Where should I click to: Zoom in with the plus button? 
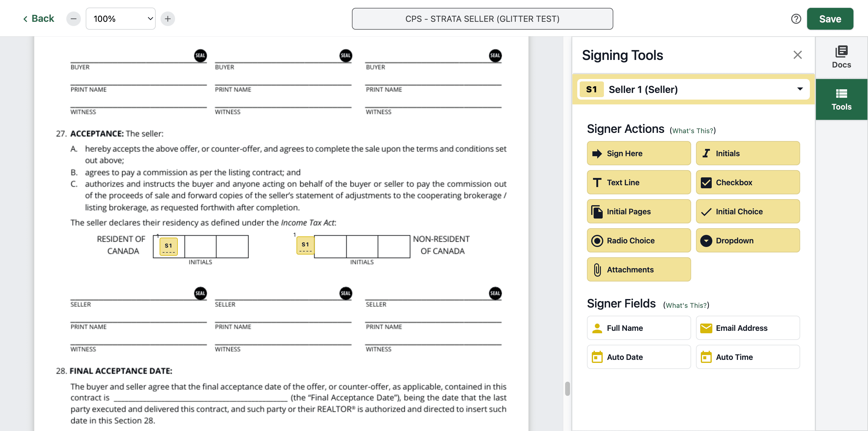point(168,19)
